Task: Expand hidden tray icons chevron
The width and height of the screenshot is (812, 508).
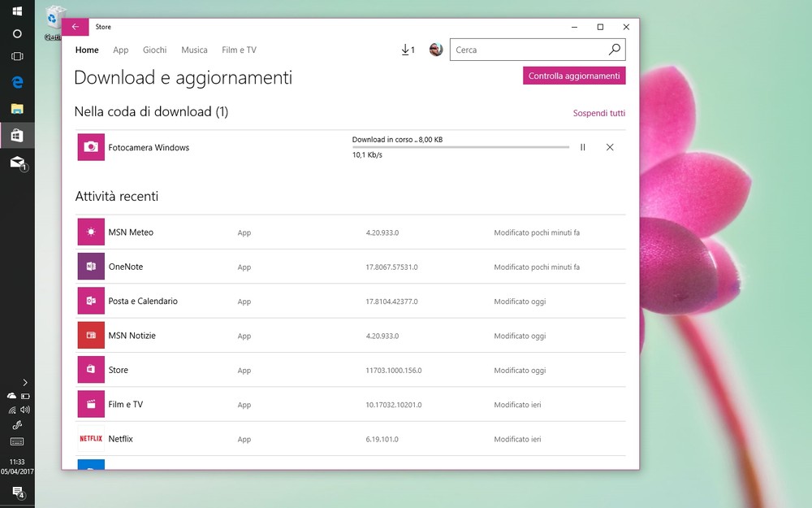Action: point(25,383)
